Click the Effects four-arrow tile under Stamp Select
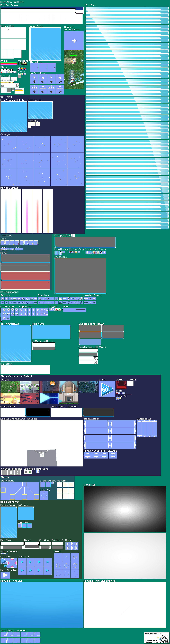The image size is (170, 644). pos(44,495)
